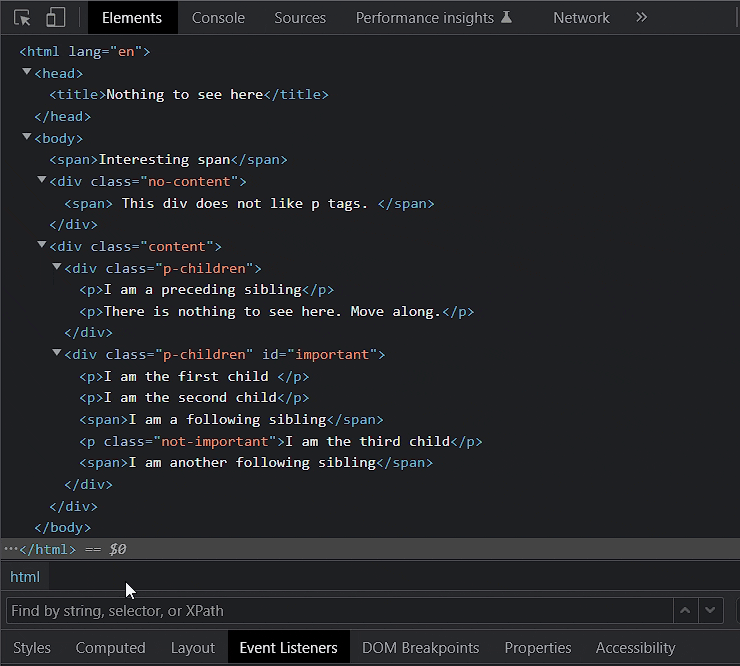Open Performance insights tab
740x666 pixels.
(433, 18)
